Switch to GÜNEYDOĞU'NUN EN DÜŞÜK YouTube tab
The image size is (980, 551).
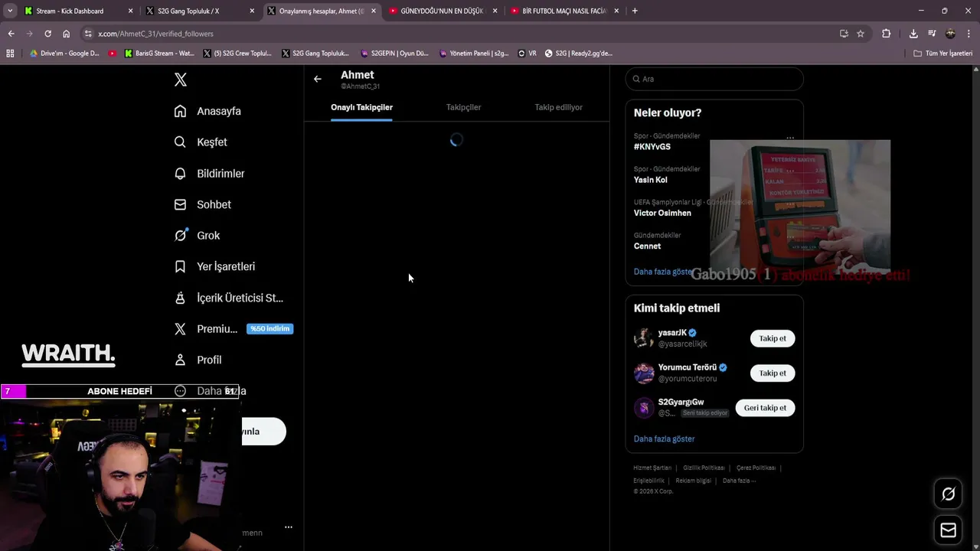point(442,11)
